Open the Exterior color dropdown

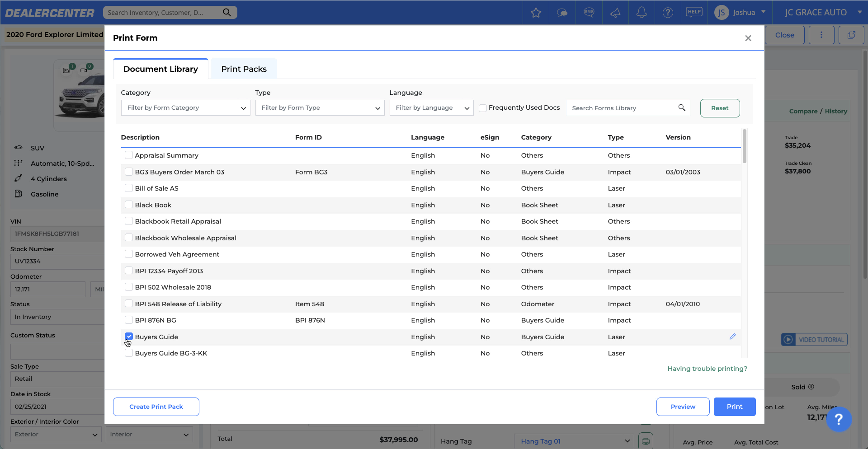56,434
